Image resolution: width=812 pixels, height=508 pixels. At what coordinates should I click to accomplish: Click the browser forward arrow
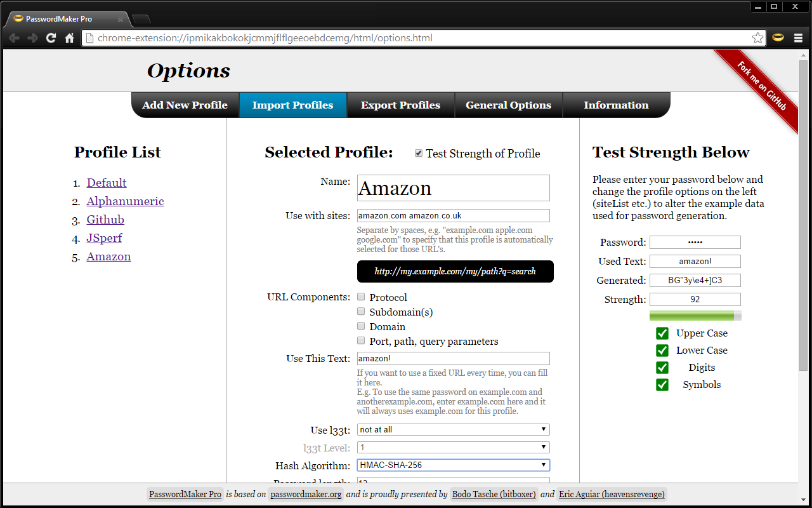pyautogui.click(x=32, y=38)
